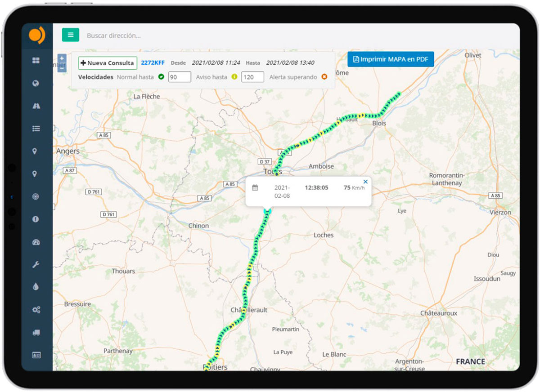540x392 pixels.
Task: Toggle the green hamburger menu button
Action: pyautogui.click(x=71, y=35)
